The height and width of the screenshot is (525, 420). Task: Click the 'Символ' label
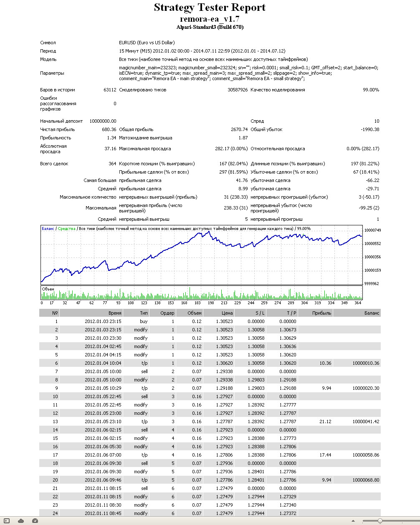tap(48, 43)
